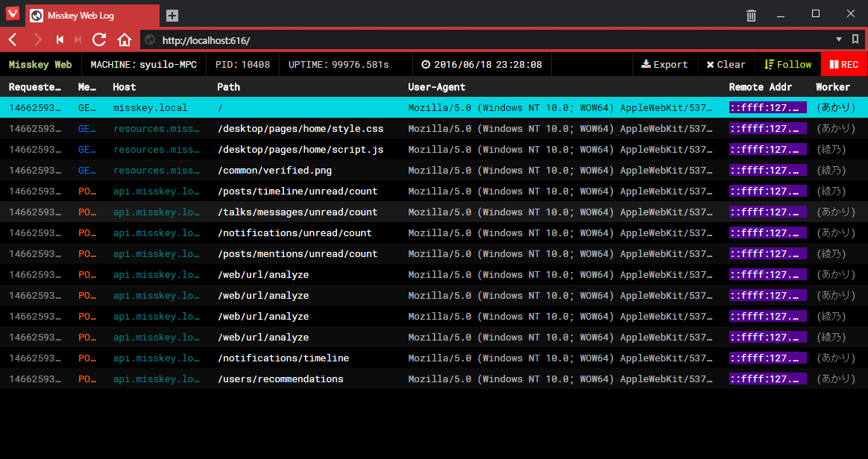Select the misskey.local host row

click(434, 107)
